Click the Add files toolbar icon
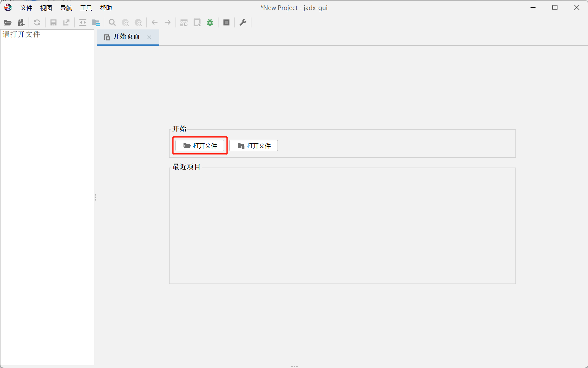Viewport: 588px width, 368px height. pyautogui.click(x=21, y=22)
